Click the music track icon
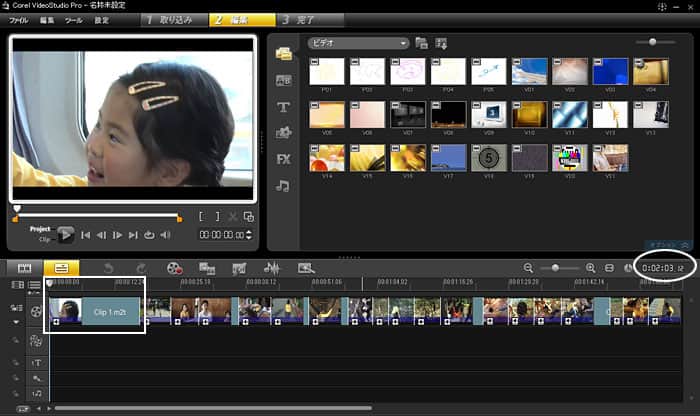Image resolution: width=700 pixels, height=416 pixels. coord(36,393)
